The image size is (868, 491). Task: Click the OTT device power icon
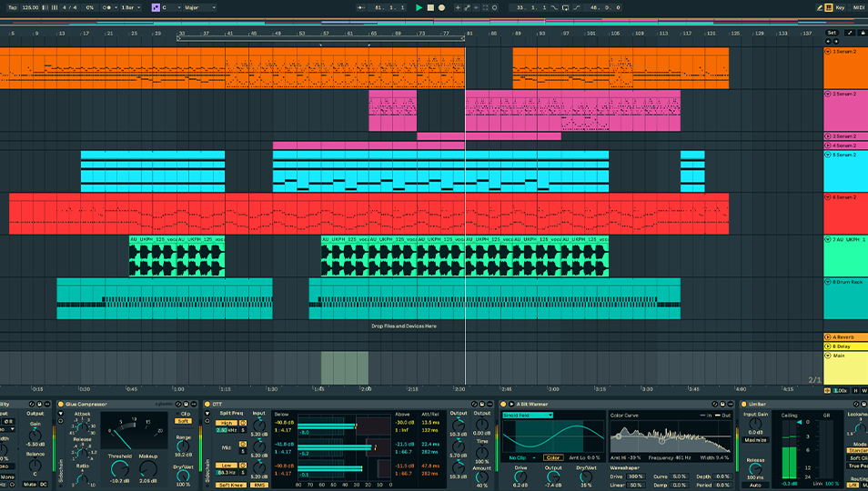tap(206, 404)
